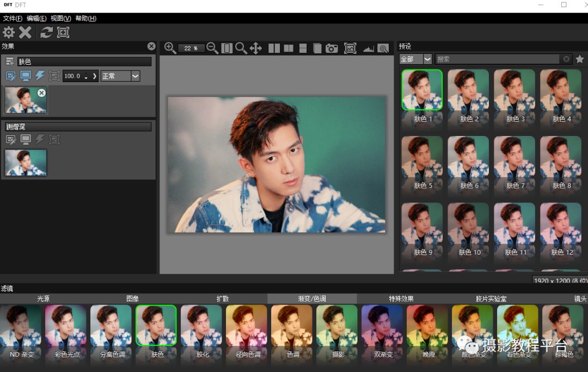Enable horizontal split comparison view
This screenshot has width=588, height=372.
pyautogui.click(x=303, y=48)
